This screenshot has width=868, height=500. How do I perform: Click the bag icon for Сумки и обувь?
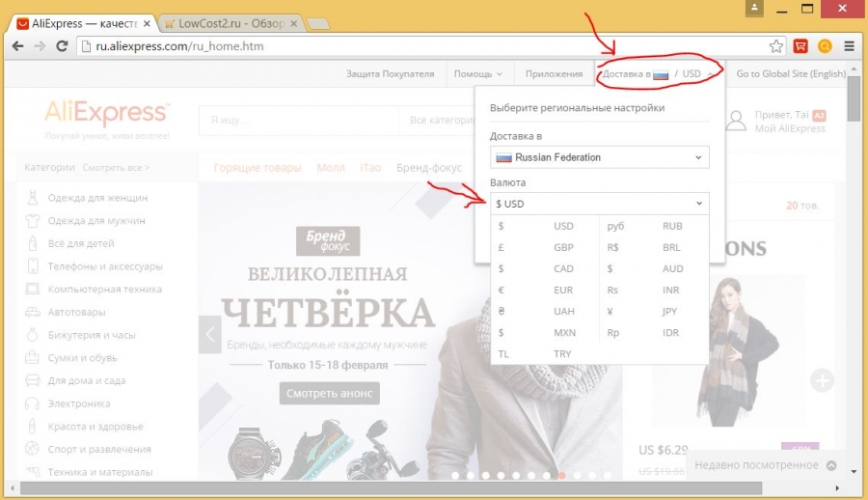click(33, 357)
